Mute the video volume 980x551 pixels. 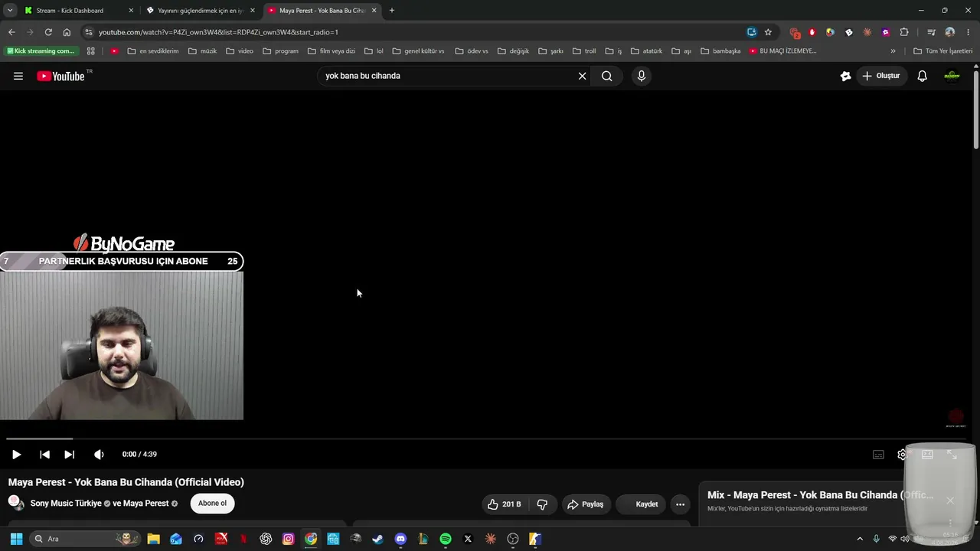click(99, 455)
